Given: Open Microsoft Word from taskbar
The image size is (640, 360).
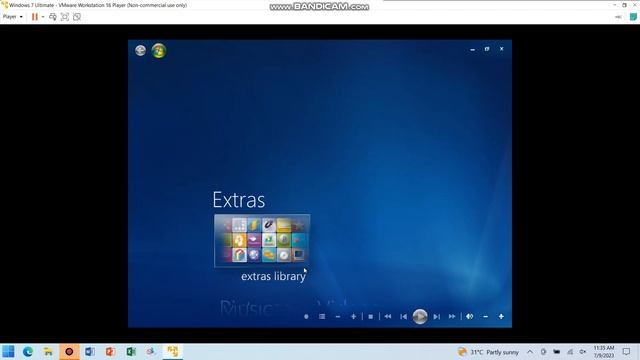Looking at the screenshot, I should 90,351.
